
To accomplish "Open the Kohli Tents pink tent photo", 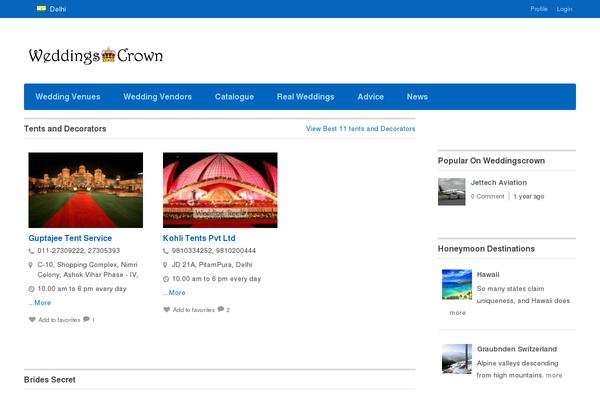I will tap(220, 190).
